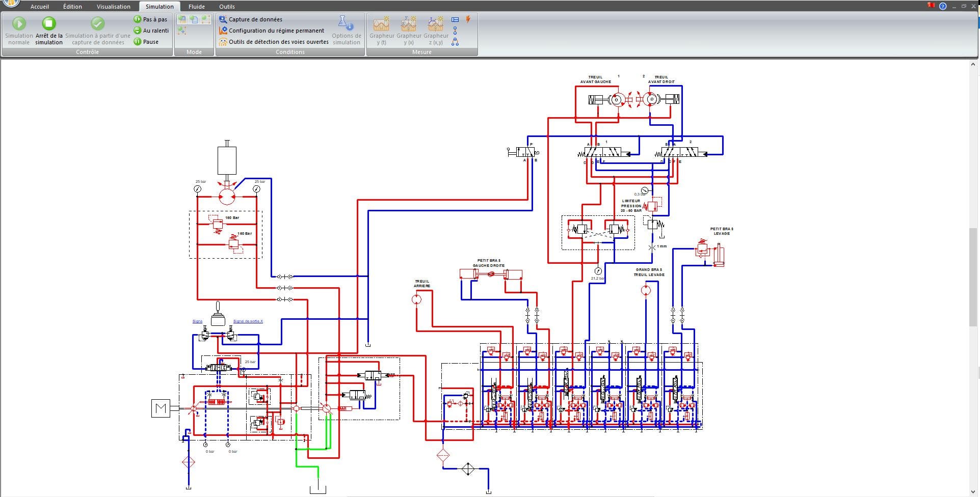The image size is (980, 497).
Task: Click the 'TREUIL AVANT DROIT' label
Action: click(x=661, y=79)
